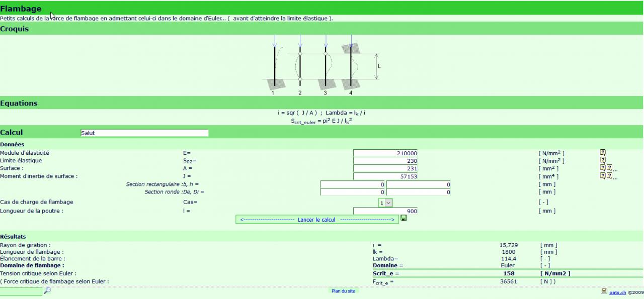
Task: Click the label Tension critique selon Euler
Action: [38, 273]
